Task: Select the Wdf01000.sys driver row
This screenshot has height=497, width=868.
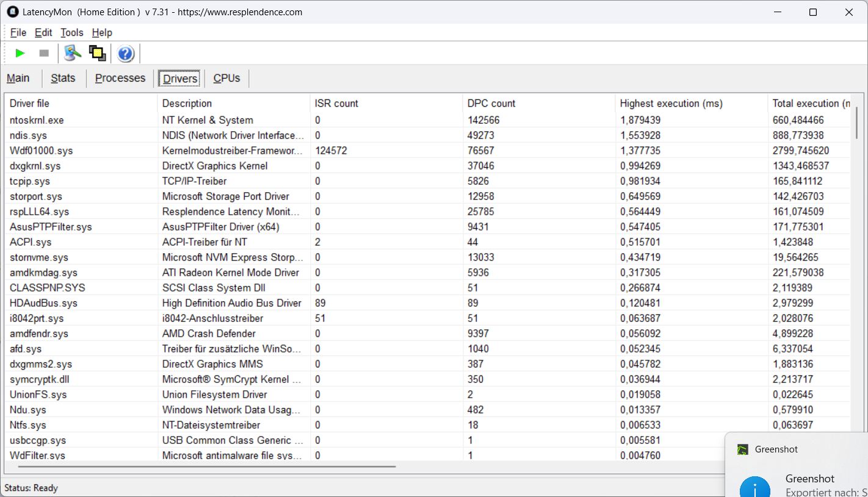Action: [x=427, y=151]
